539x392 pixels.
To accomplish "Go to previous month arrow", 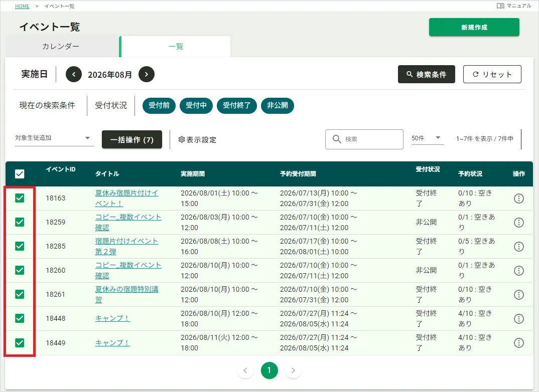I will coord(74,74).
